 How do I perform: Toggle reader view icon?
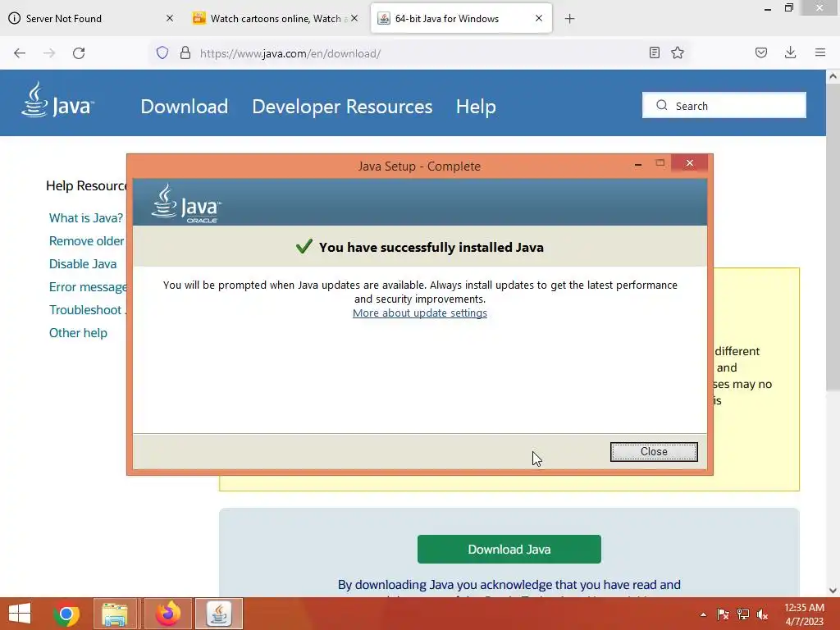pyautogui.click(x=654, y=52)
